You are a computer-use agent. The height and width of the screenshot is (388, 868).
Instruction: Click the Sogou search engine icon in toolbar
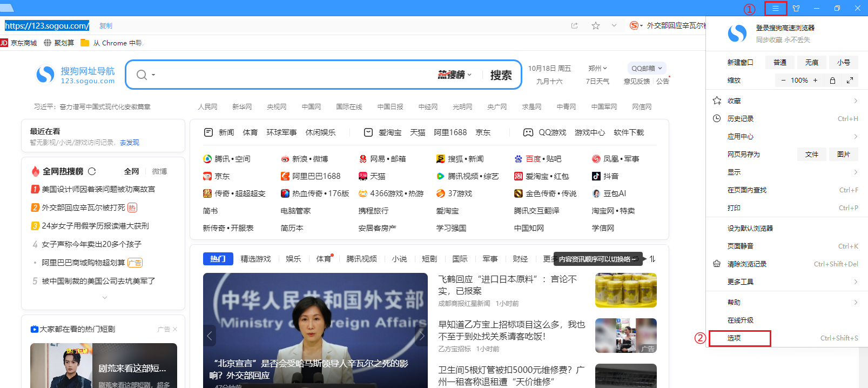(x=634, y=25)
